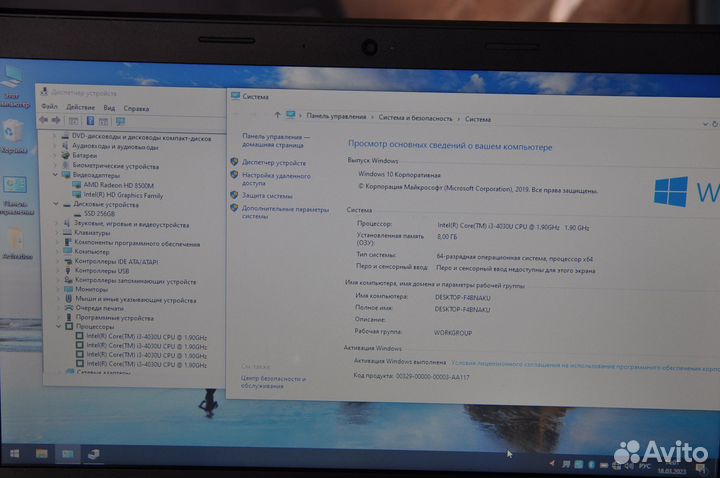The image size is (720, 478).
Task: Click the properties pane toolbar icon beside Help
Action: 103,122
